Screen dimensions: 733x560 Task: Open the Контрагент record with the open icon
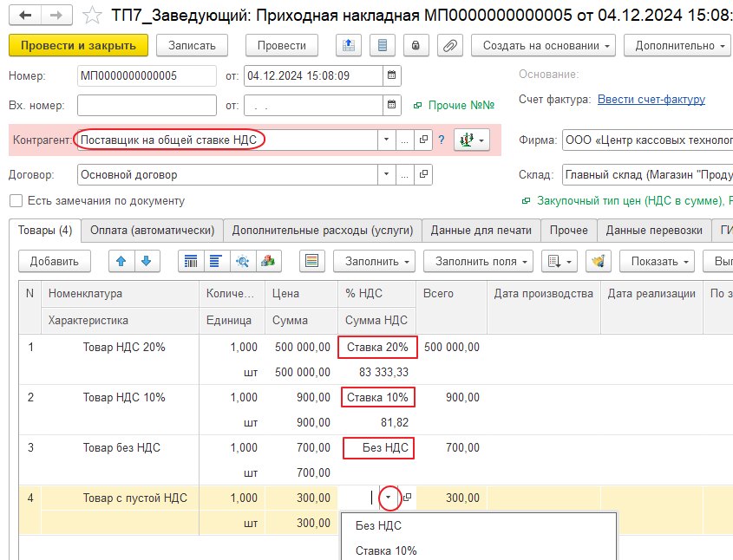coord(423,140)
